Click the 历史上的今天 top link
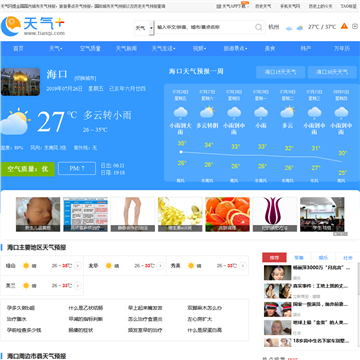This screenshot has height=360, width=360. [x=320, y=6]
